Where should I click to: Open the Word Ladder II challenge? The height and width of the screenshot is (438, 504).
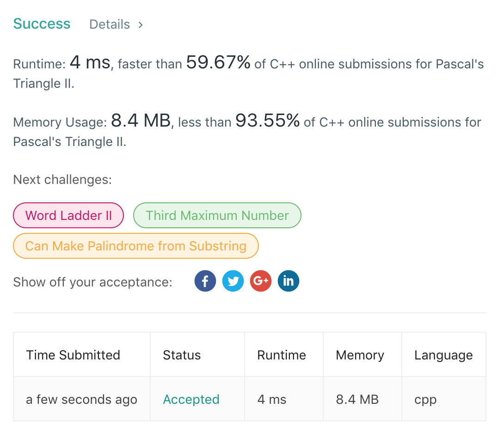click(68, 215)
